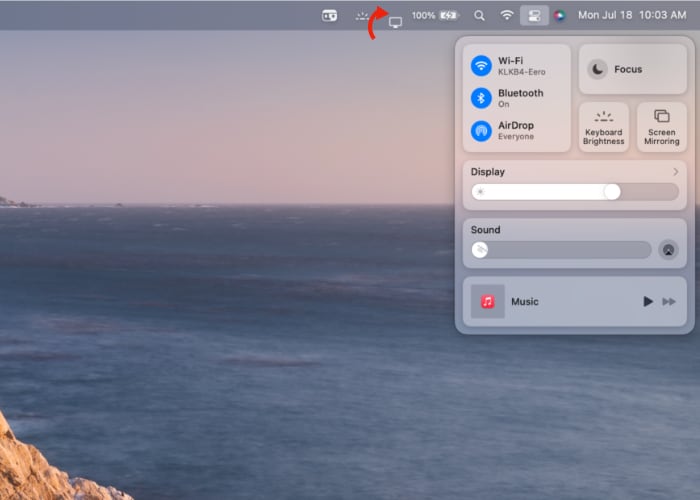Click keyboard brightness menu bar icon
This screenshot has width=700, height=500.
(362, 17)
